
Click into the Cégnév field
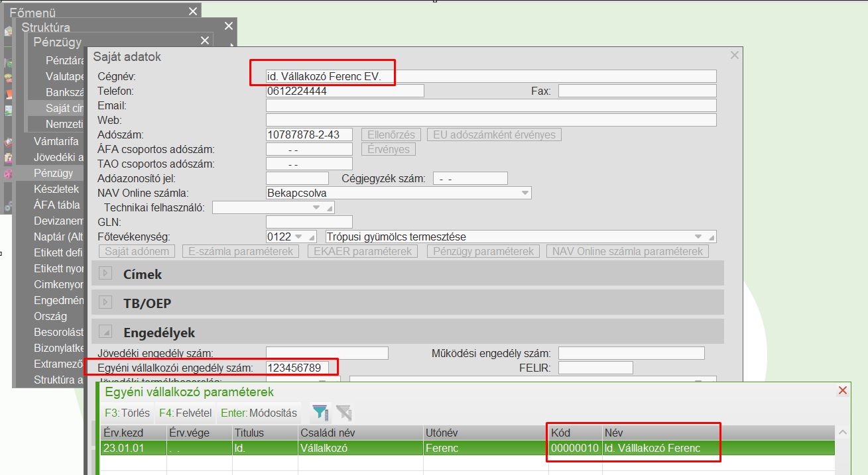coord(491,76)
